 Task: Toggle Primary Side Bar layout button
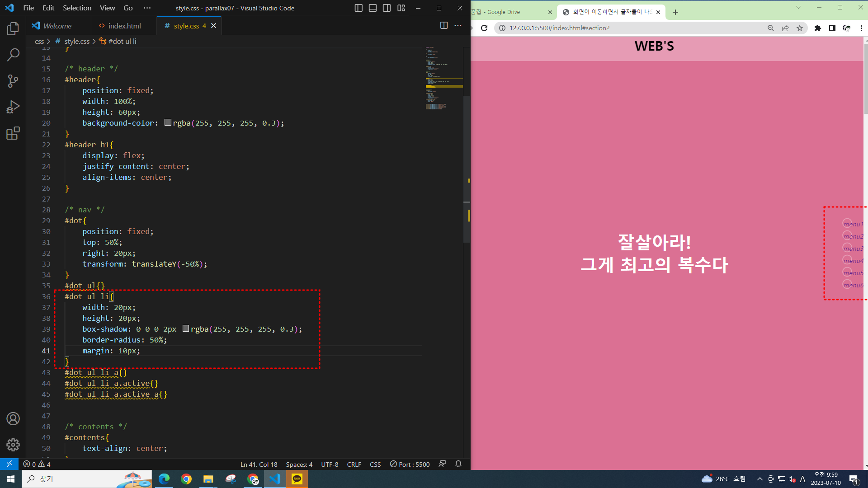coord(359,8)
